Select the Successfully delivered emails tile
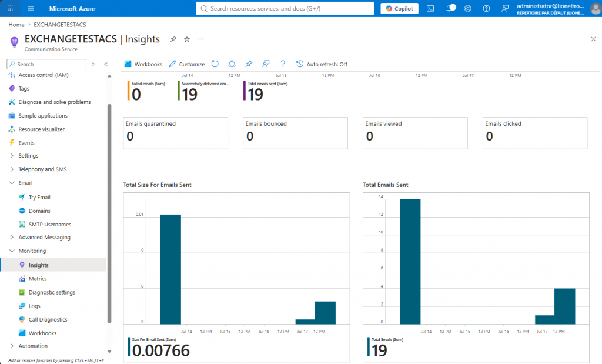The height and width of the screenshot is (364, 602). pyautogui.click(x=203, y=91)
